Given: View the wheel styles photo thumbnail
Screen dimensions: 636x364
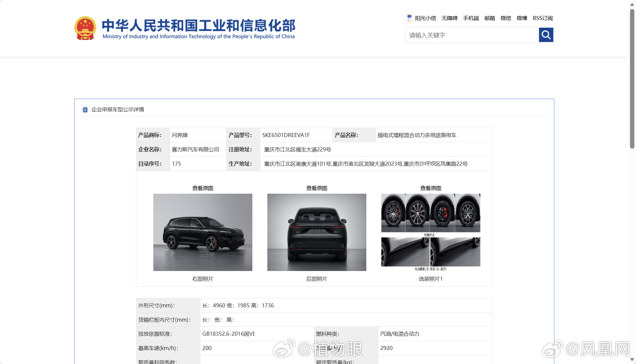Looking at the screenshot, I should click(430, 213).
